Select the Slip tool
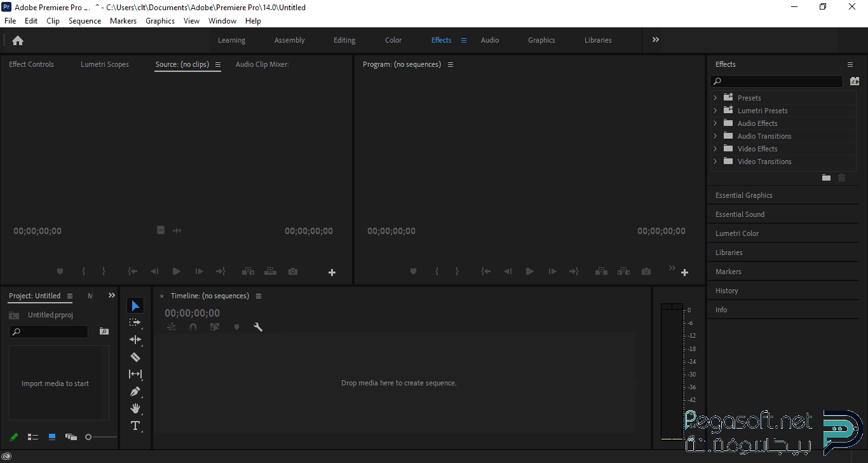Viewport: 868px width, 463px height. click(135, 374)
